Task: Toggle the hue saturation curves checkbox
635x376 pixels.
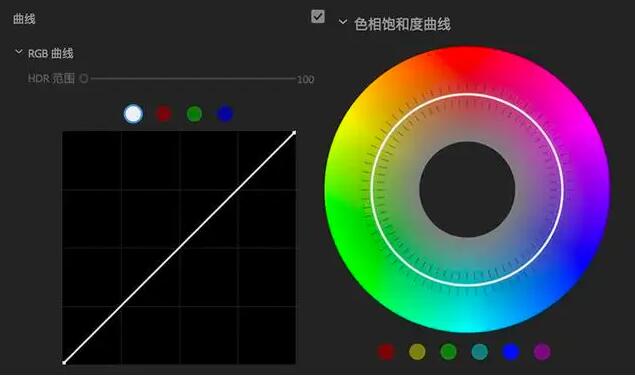Action: 318,17
